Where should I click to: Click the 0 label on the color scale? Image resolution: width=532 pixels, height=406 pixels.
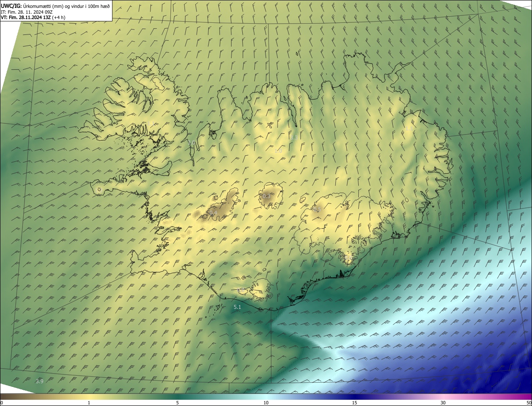pyautogui.click(x=2, y=403)
